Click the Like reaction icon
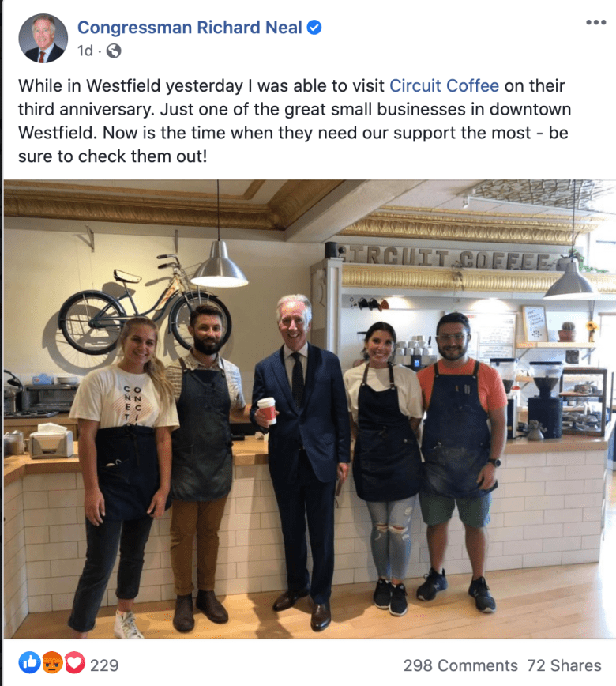The image size is (616, 686). point(30,663)
